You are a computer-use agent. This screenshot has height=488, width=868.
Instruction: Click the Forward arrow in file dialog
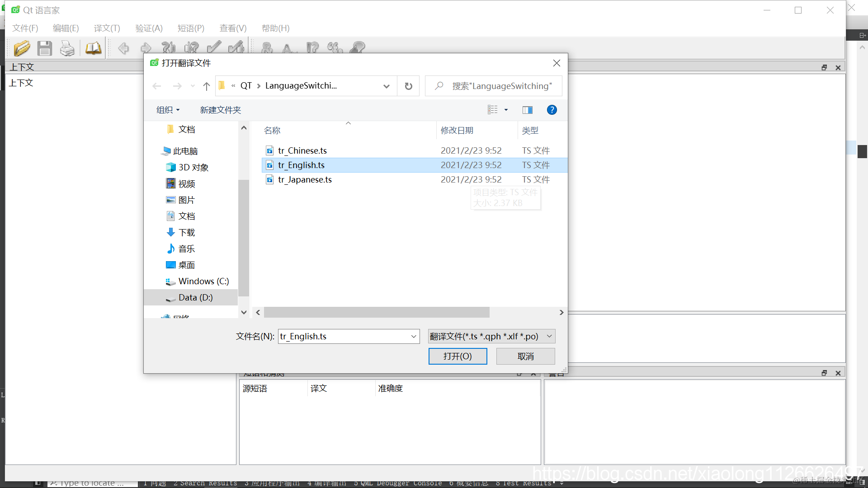[177, 86]
